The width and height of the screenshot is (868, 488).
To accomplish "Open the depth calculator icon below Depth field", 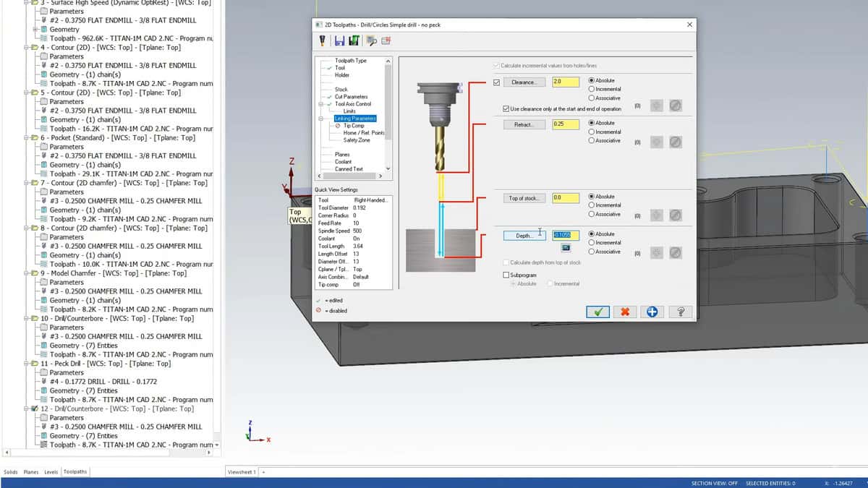I will (x=566, y=248).
